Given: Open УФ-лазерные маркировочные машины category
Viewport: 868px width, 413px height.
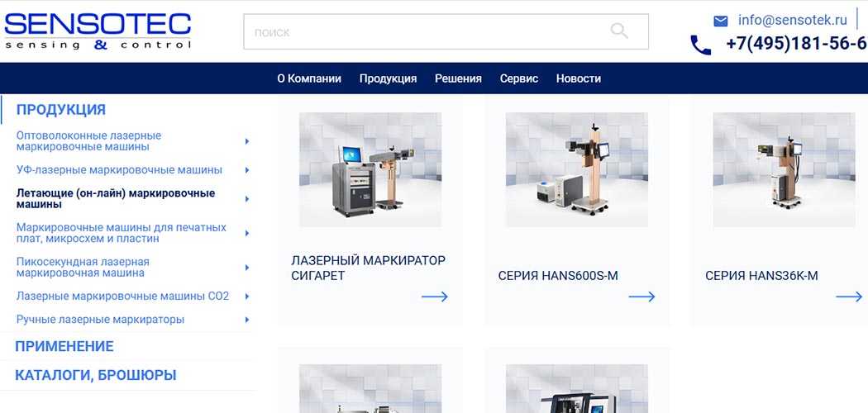Looking at the screenshot, I should point(119,169).
